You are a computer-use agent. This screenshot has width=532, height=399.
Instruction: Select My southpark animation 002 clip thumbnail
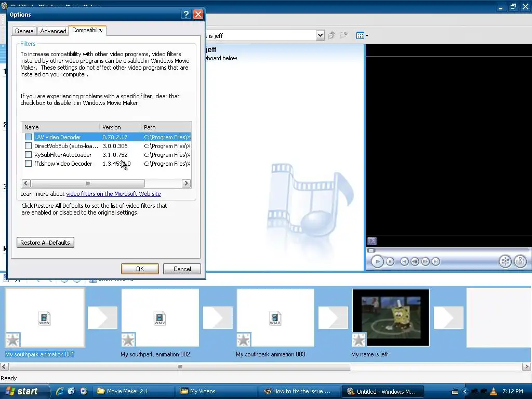pos(160,317)
